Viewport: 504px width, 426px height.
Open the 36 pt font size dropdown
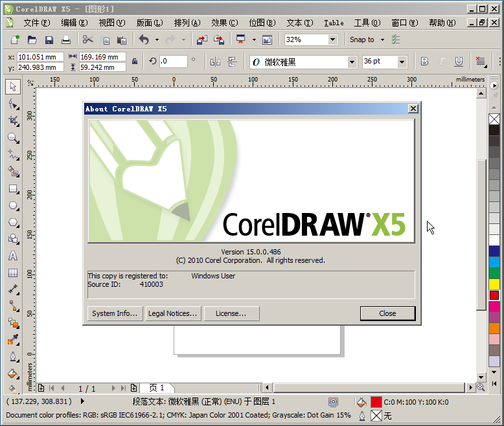tap(402, 62)
